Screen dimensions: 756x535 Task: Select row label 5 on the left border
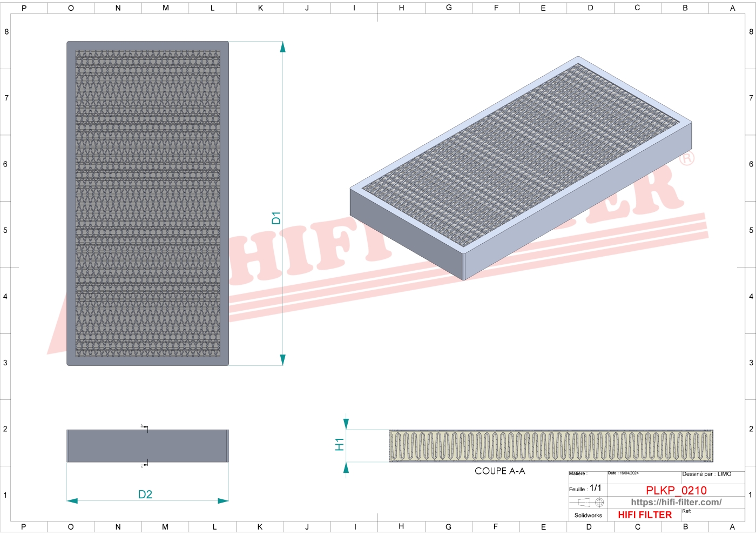[x=5, y=230]
